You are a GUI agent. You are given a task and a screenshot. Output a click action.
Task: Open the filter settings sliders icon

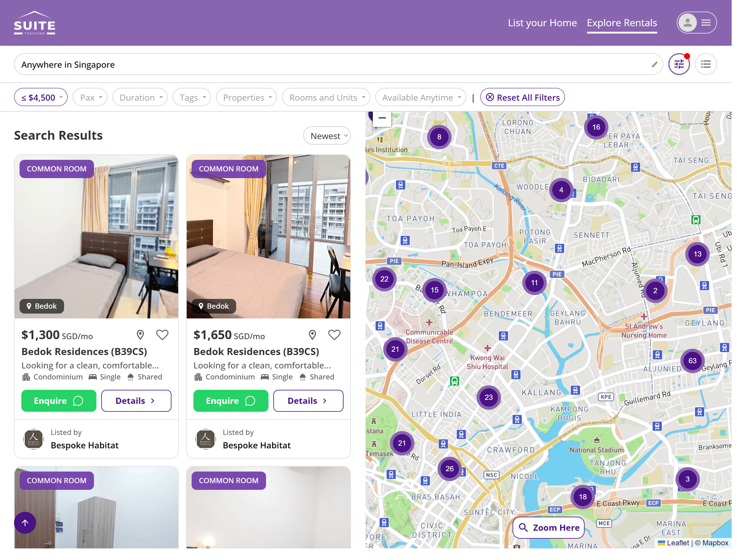pos(679,64)
